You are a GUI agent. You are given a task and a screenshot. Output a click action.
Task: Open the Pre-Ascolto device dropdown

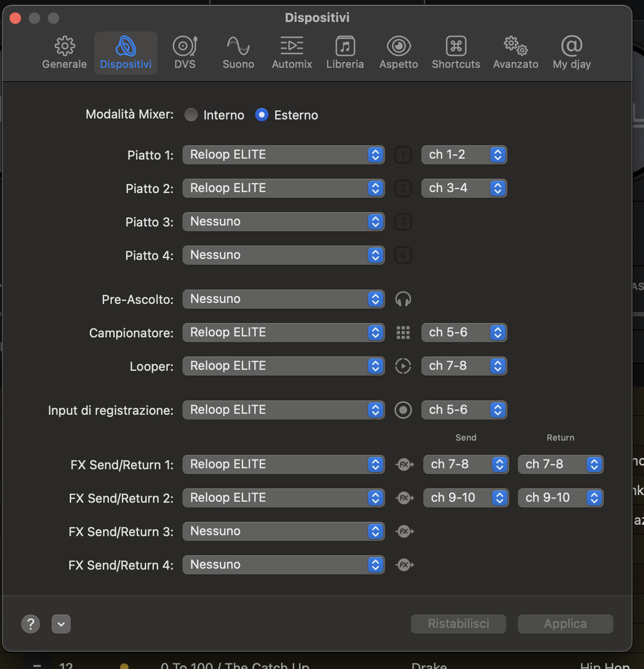283,299
